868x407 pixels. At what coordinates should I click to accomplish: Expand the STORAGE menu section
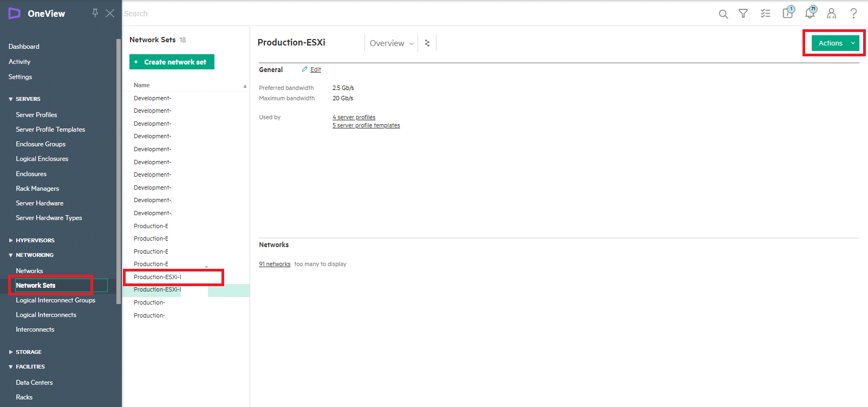(10, 352)
